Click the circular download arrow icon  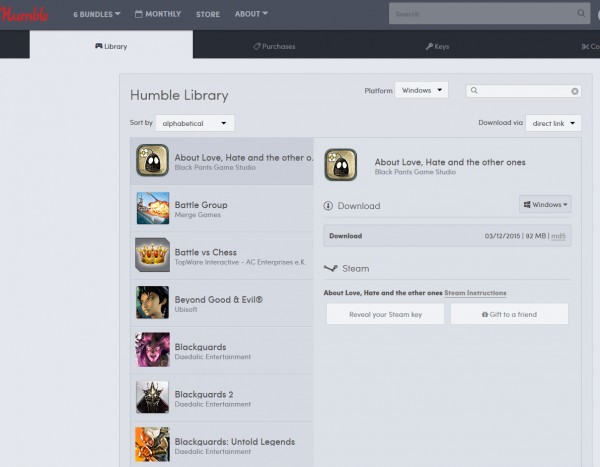click(x=328, y=206)
